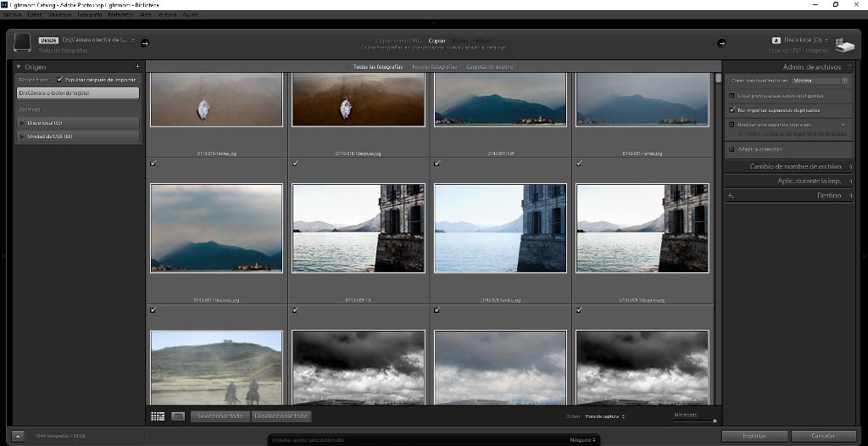Click the source device icon beside DESDE

coord(22,42)
